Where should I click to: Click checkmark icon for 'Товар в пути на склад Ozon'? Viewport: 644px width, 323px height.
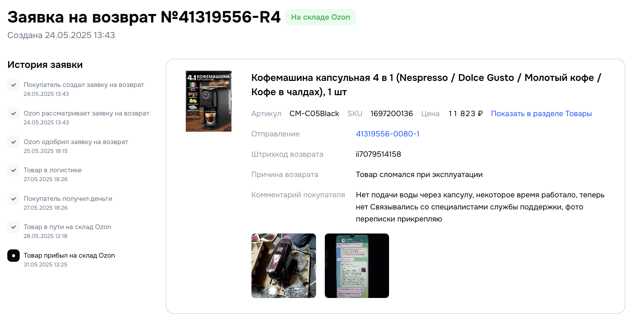(13, 227)
